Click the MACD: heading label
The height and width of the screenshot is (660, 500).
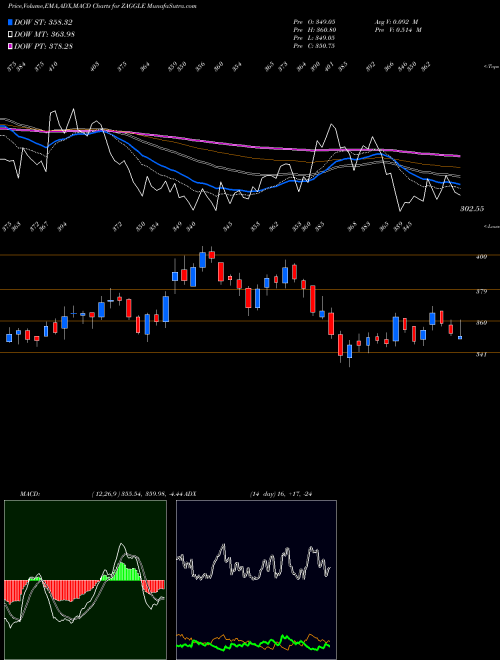click(30, 494)
